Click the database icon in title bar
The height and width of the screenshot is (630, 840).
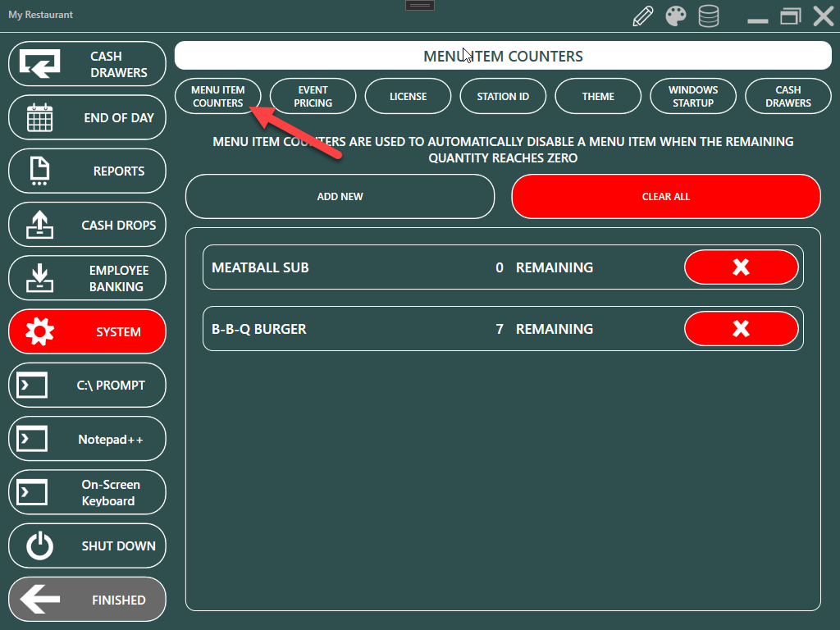coord(708,16)
